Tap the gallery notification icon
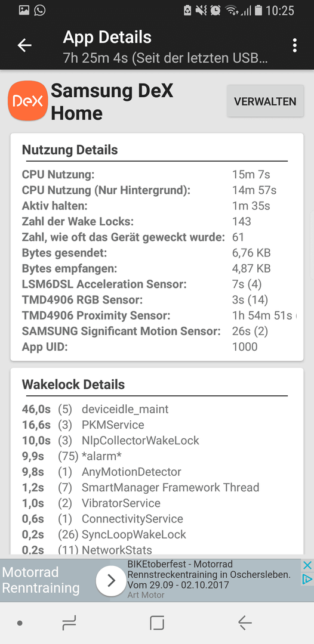314x644 pixels. (24, 10)
